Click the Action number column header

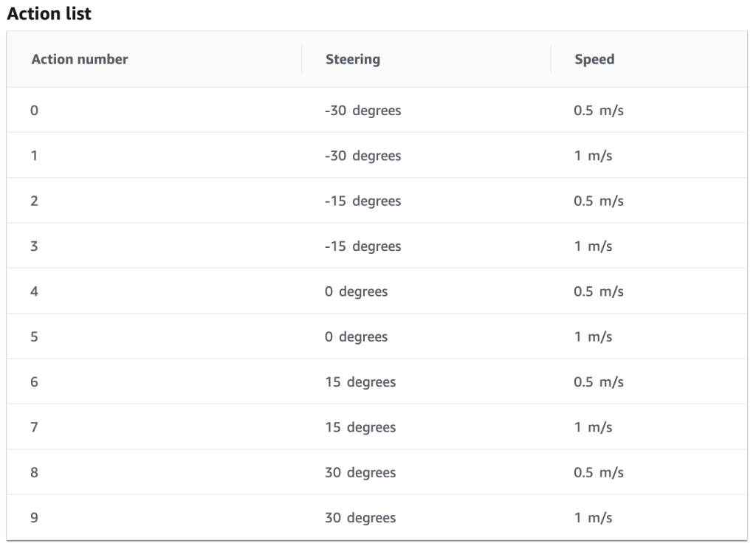(x=80, y=59)
